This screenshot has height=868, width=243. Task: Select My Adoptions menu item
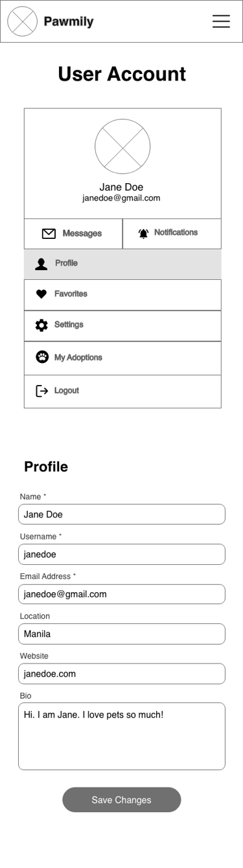click(x=122, y=358)
